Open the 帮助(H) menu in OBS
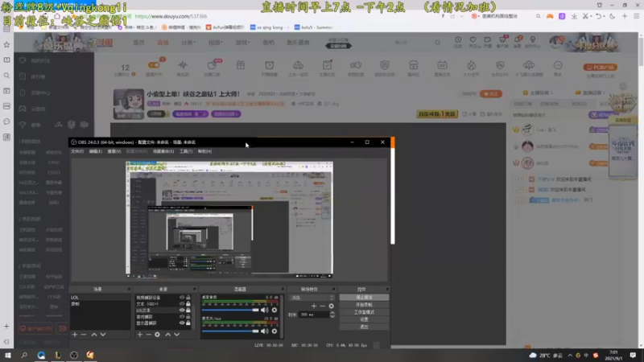Image resolution: width=644 pixels, height=362 pixels. click(x=204, y=151)
